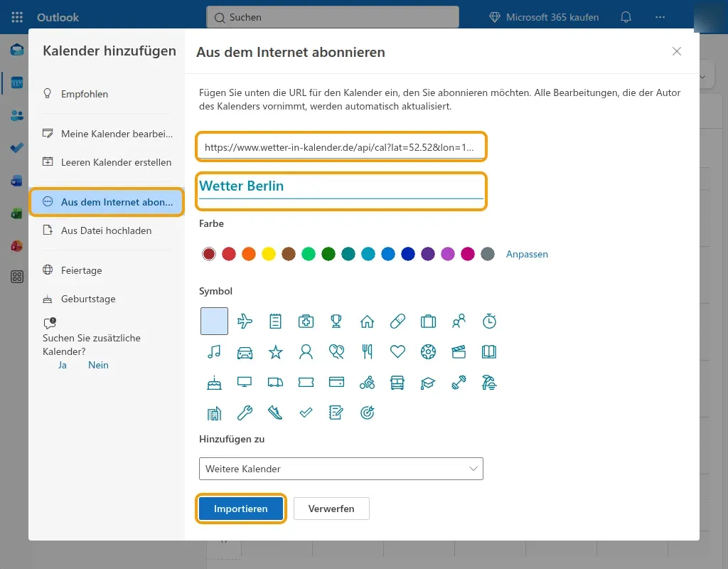Select the wrench symbol
The image size is (728, 569).
(245, 413)
